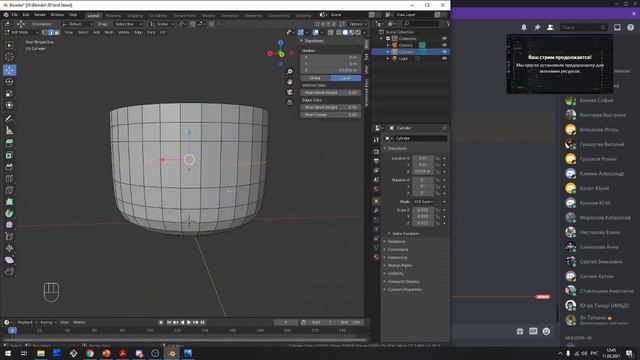Toggle visibility eye of Cylinder object
The height and width of the screenshot is (360, 640).
(x=444, y=52)
